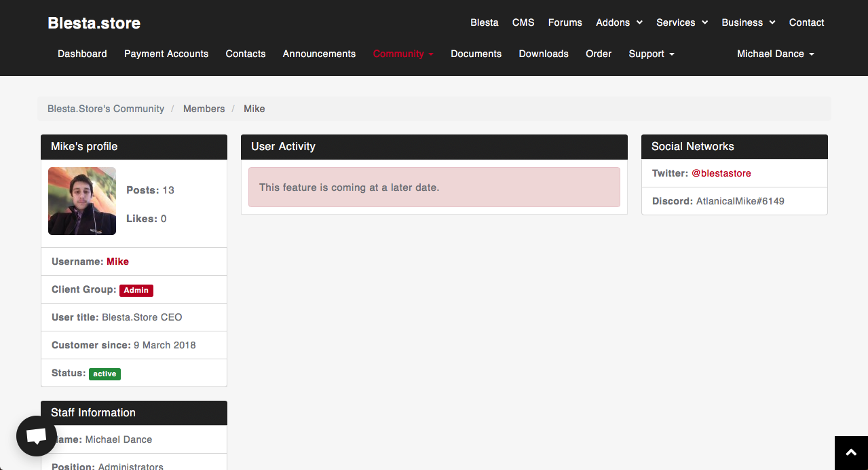Screen dimensions: 868x470
Task: Click the Admin client group badge
Action: [136, 290]
